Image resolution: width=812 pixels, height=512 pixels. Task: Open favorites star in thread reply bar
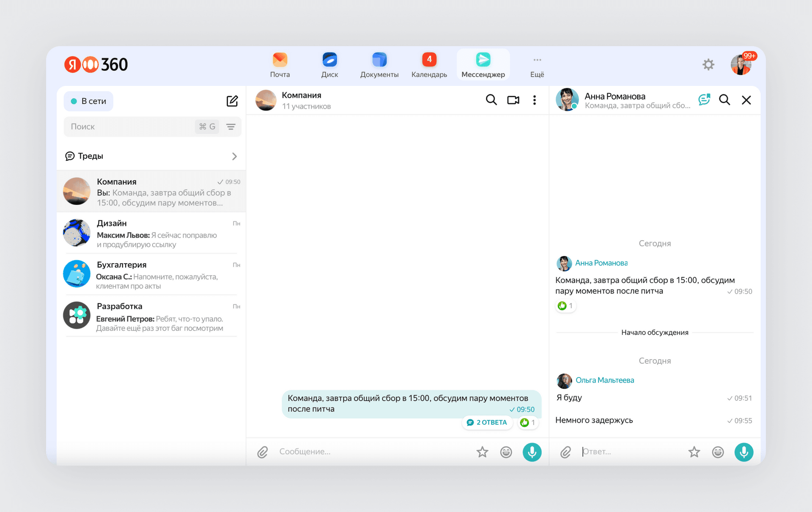(694, 452)
